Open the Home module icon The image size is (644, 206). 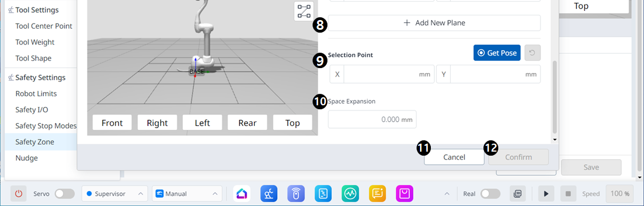242,193
